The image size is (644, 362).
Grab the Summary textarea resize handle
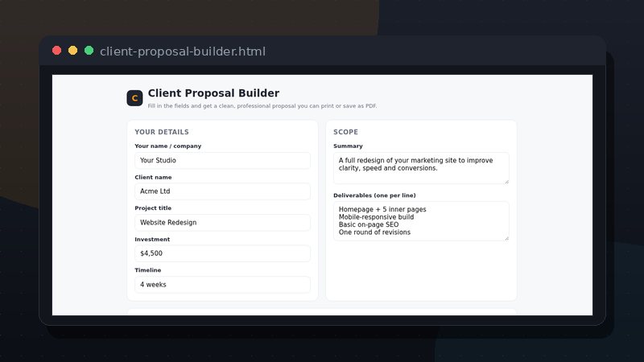[507, 182]
